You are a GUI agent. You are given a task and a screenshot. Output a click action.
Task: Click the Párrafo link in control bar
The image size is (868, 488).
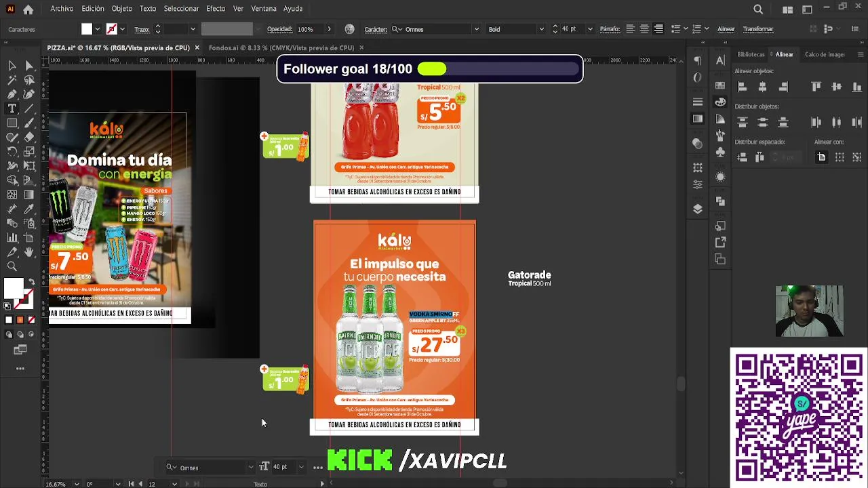[610, 29]
